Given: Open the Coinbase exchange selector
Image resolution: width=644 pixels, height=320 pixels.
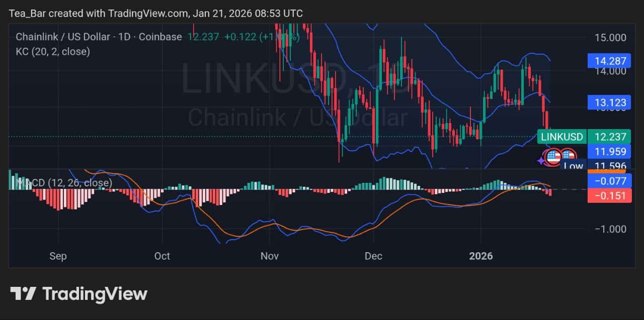Looking at the screenshot, I should [160, 36].
